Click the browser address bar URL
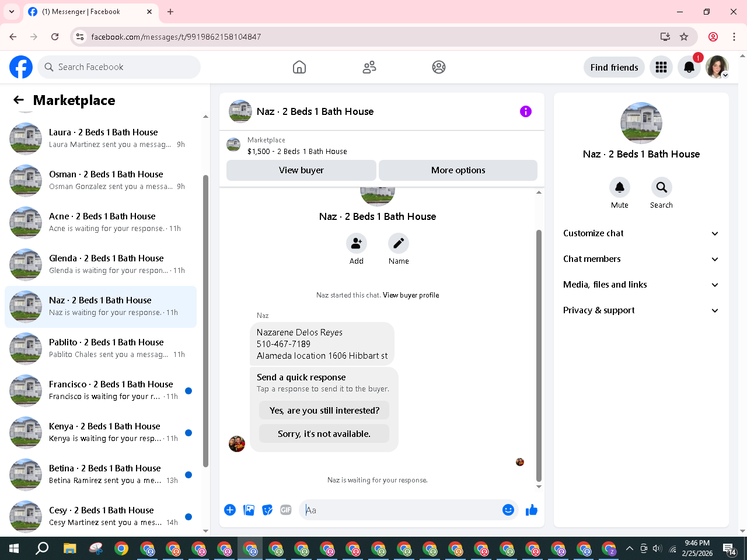747x560 pixels. coord(176,37)
